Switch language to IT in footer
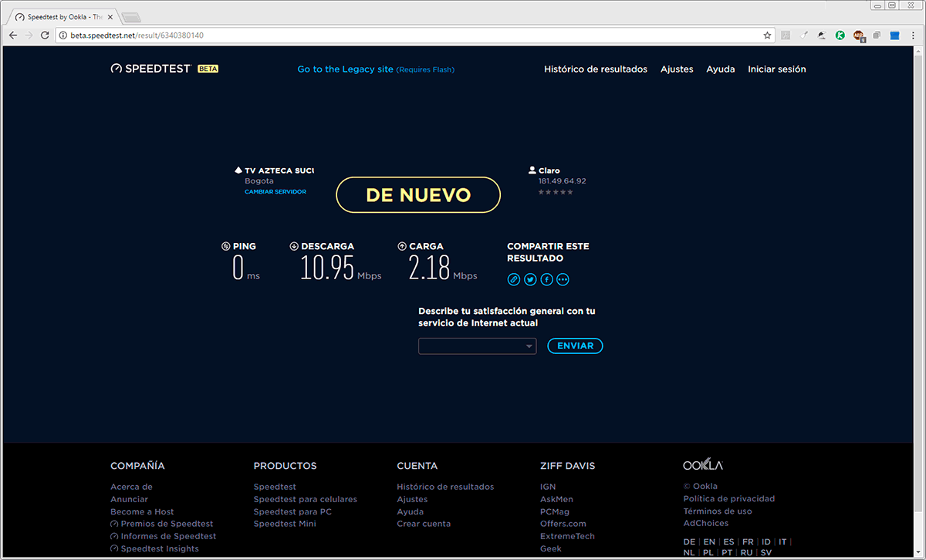The image size is (926, 560). [x=782, y=542]
